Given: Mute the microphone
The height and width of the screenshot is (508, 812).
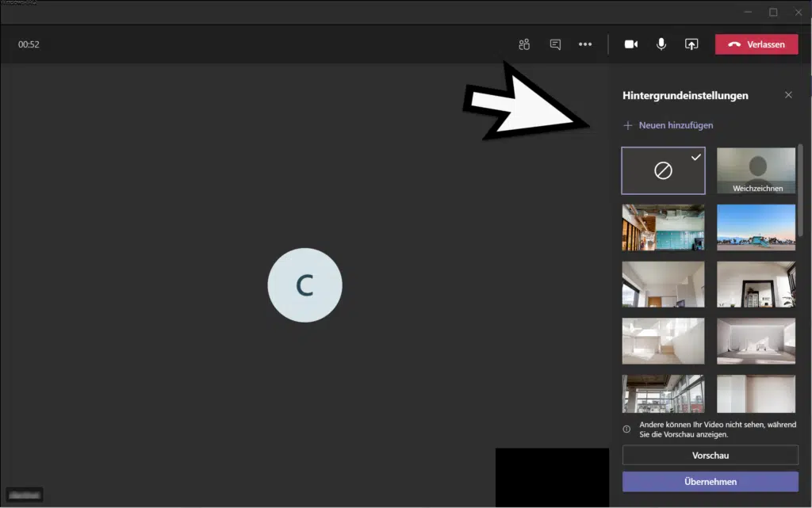Looking at the screenshot, I should (x=661, y=44).
